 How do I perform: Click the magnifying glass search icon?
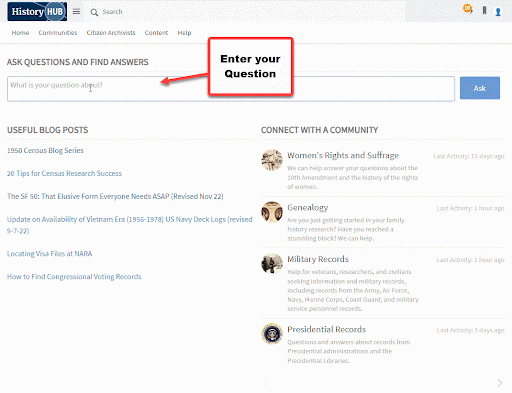(94, 12)
